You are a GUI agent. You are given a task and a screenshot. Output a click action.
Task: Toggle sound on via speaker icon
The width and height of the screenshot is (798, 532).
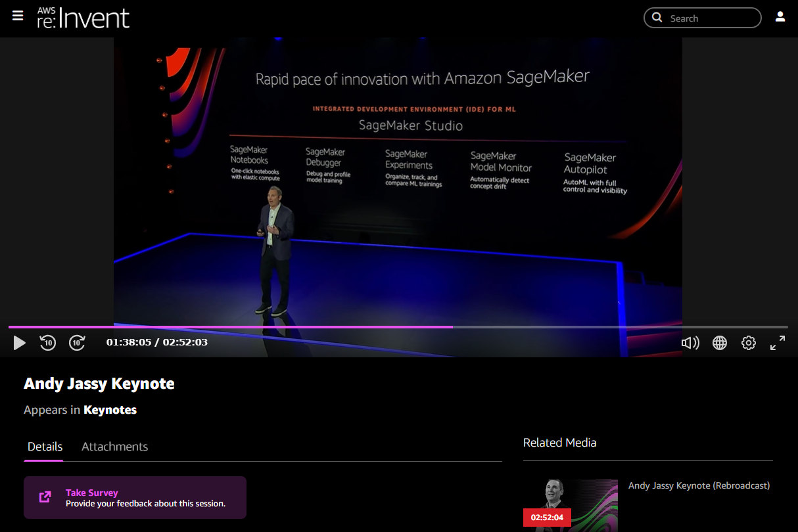click(x=690, y=342)
